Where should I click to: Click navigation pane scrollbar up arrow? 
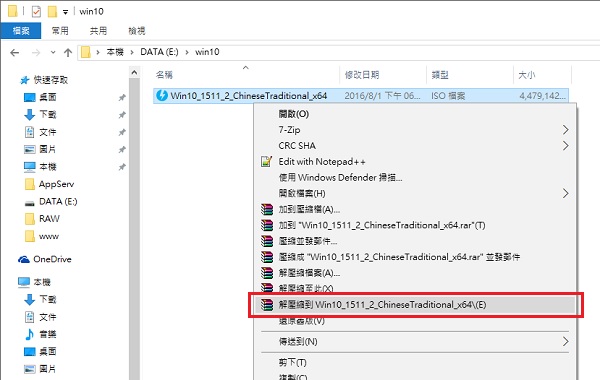pyautogui.click(x=134, y=72)
